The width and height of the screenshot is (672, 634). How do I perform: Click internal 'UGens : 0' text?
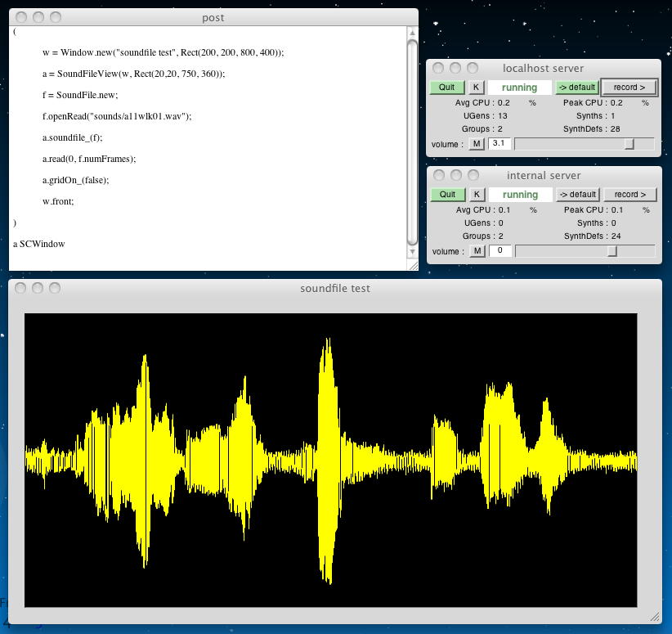pos(483,223)
